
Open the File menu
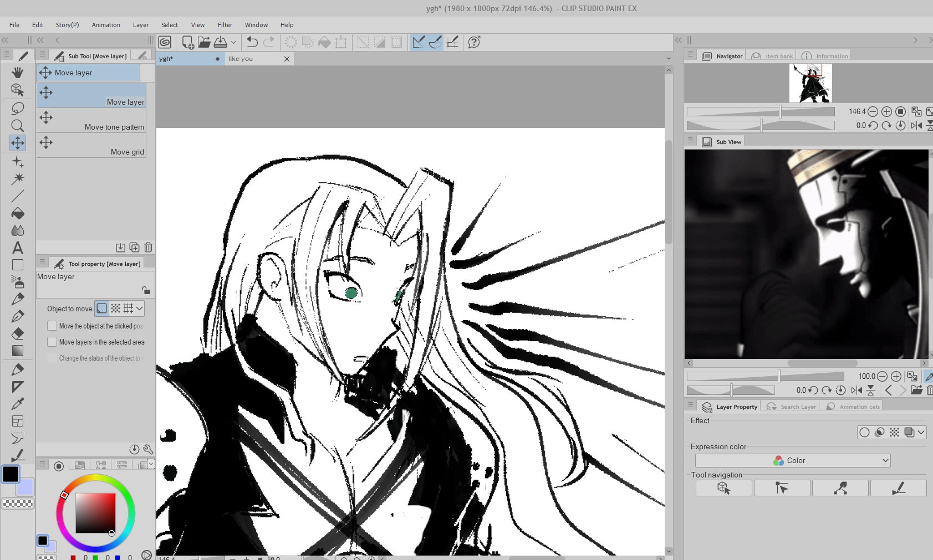pyautogui.click(x=14, y=25)
